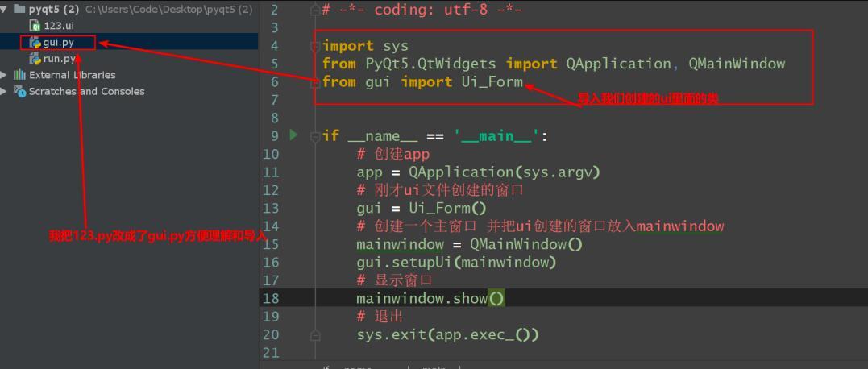Screen dimensions: 868x369
Task: Click the Python icon next to run.py
Action: (35, 59)
